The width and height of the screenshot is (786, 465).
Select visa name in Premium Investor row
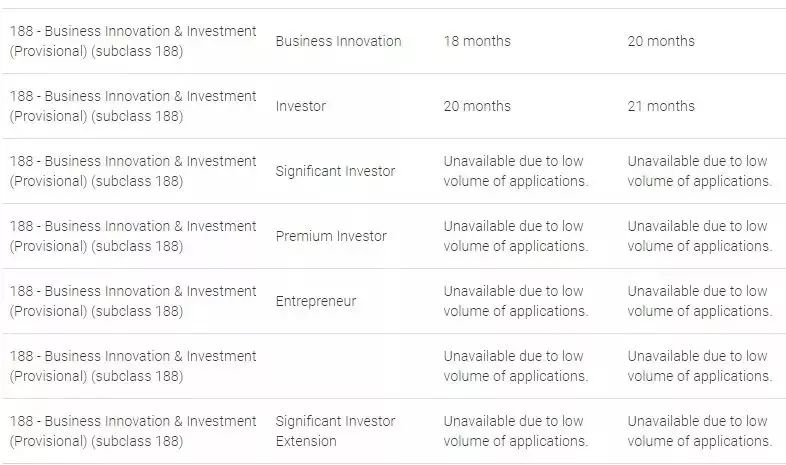click(133, 236)
